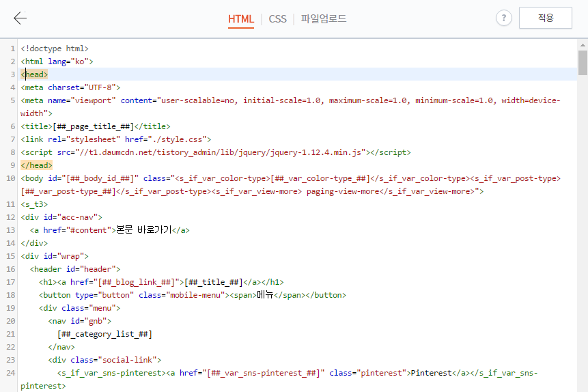Click the [##_category_list_##] line
The image size is (588, 392).
104,334
